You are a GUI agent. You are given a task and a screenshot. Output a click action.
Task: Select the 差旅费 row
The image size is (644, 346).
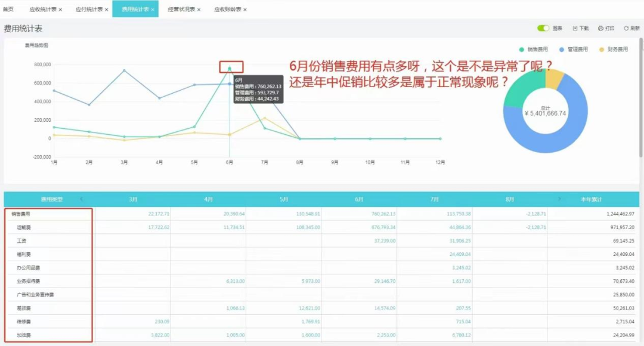tap(321, 308)
